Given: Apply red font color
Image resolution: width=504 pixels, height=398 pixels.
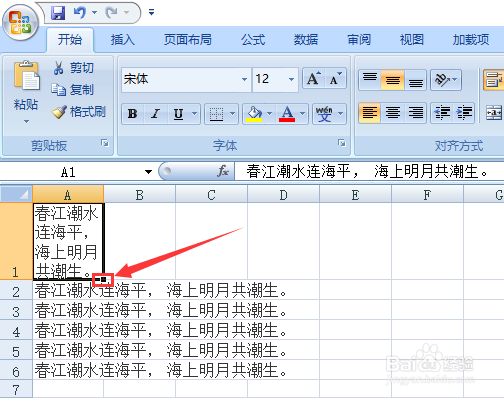Looking at the screenshot, I should [x=287, y=114].
